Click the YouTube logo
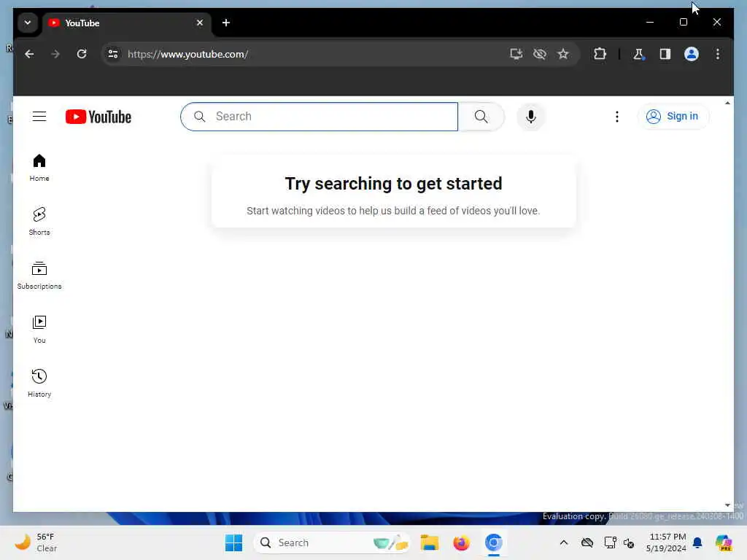This screenshot has width=747, height=560. [98, 117]
